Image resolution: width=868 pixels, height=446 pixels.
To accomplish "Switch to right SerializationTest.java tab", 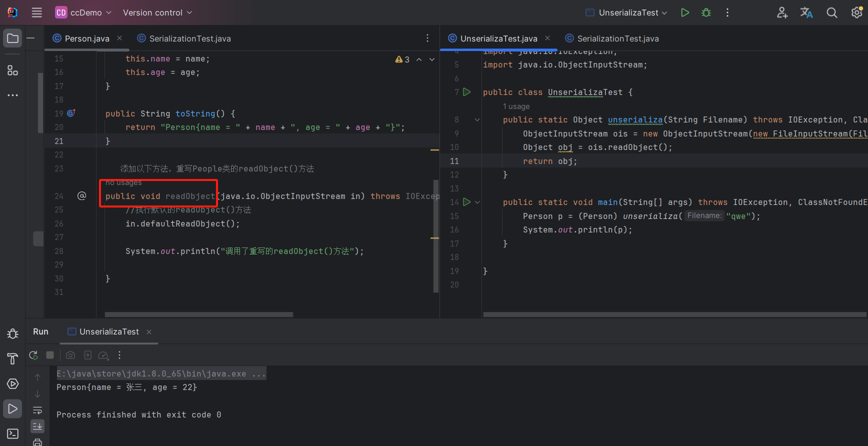I will pyautogui.click(x=612, y=38).
